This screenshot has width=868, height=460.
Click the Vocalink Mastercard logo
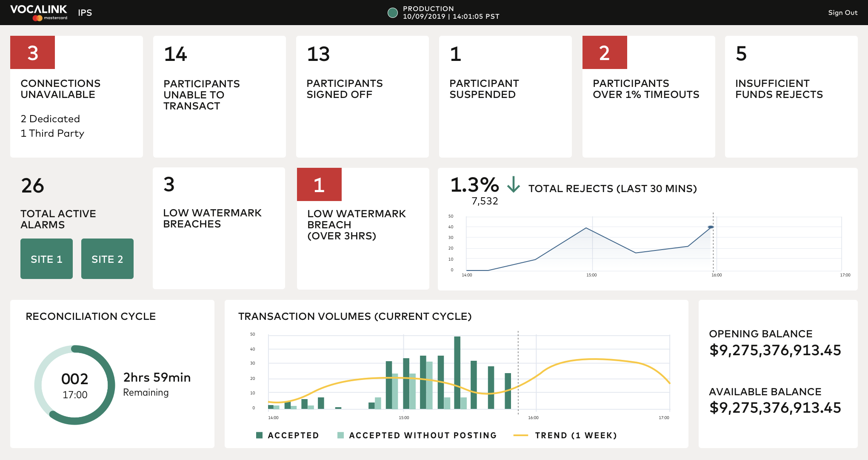(39, 12)
